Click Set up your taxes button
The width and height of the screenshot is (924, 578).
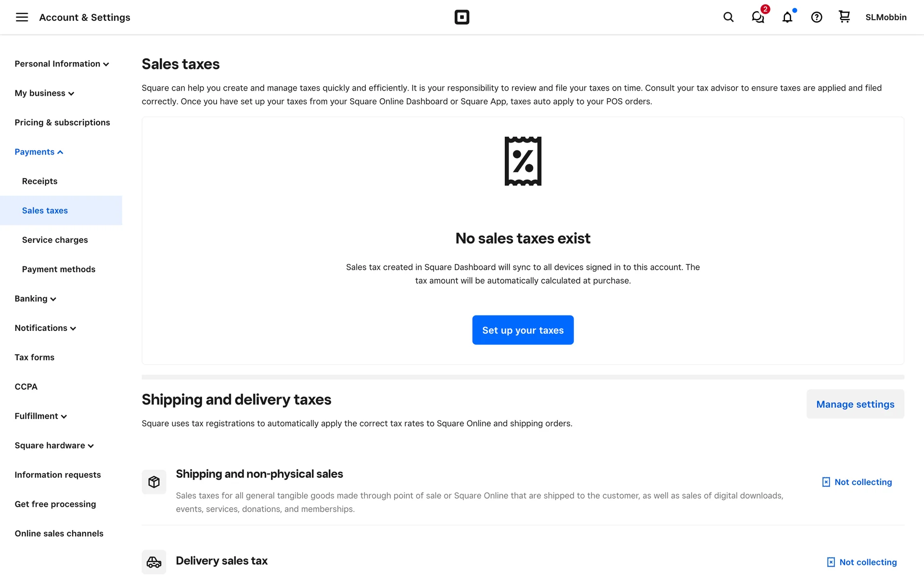coord(523,330)
